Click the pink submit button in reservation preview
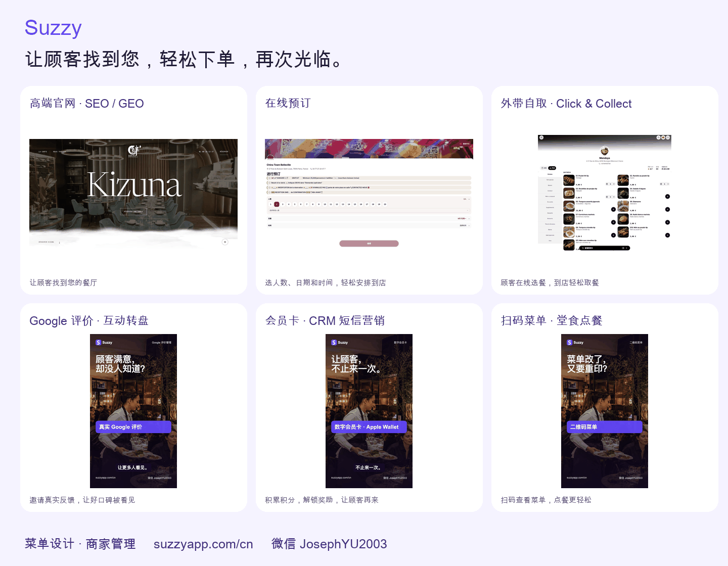 369,244
